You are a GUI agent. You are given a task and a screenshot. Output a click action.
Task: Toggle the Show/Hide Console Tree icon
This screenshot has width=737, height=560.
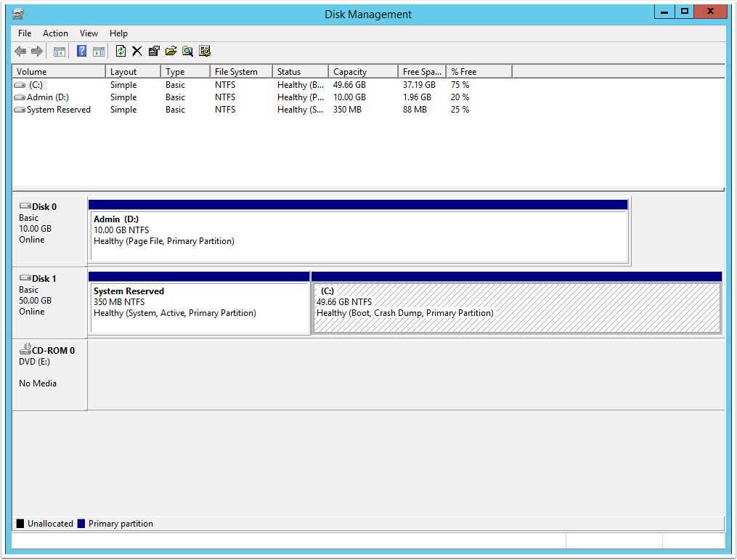pyautogui.click(x=60, y=52)
